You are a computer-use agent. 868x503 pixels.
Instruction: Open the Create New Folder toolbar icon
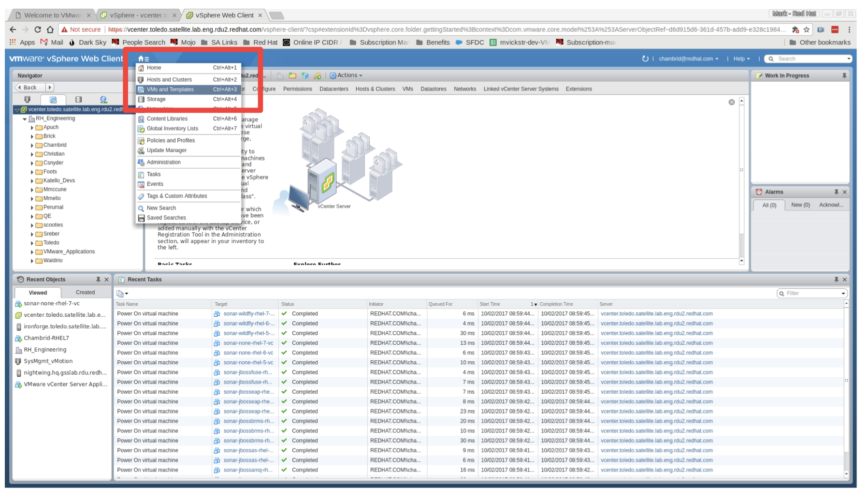click(x=292, y=76)
